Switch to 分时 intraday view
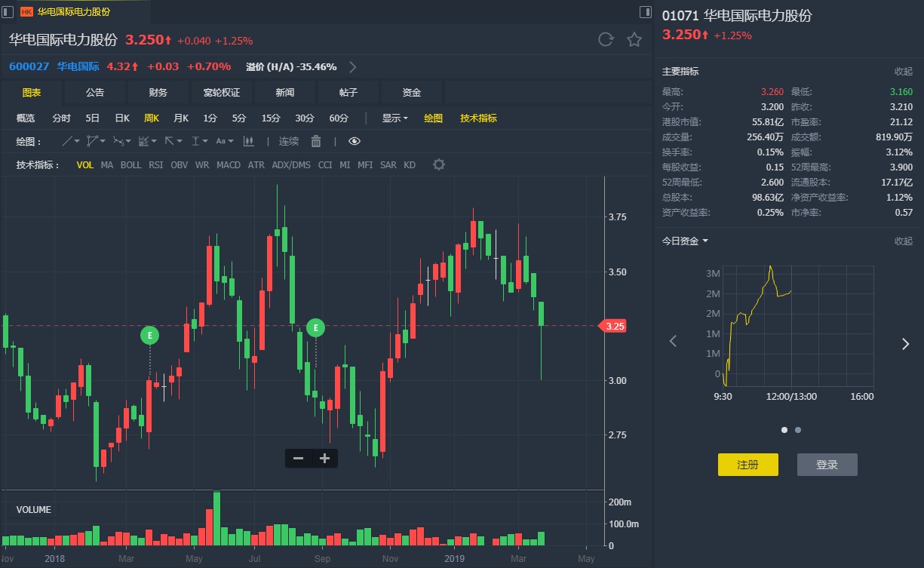 click(61, 118)
